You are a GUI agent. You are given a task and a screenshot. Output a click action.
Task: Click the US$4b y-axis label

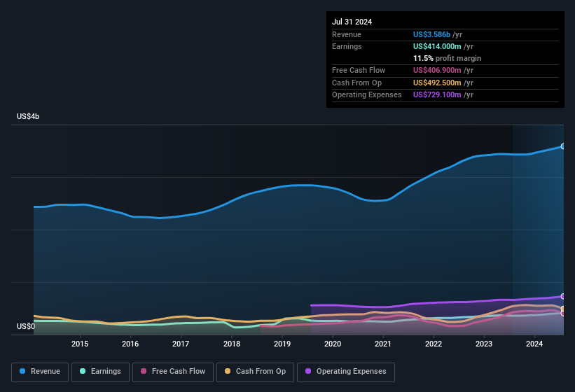click(28, 116)
